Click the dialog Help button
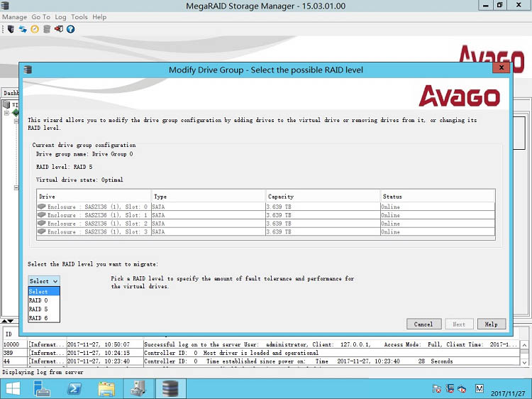The width and height of the screenshot is (532, 399). (492, 324)
